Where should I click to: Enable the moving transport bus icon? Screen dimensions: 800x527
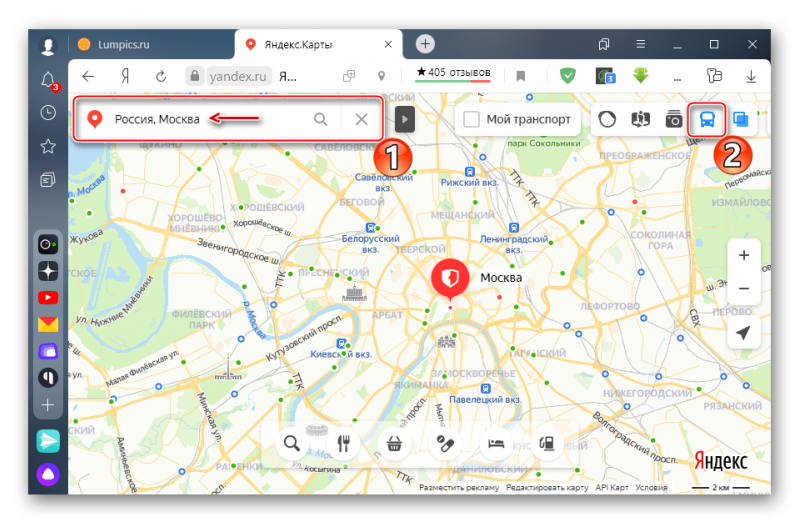pos(707,119)
